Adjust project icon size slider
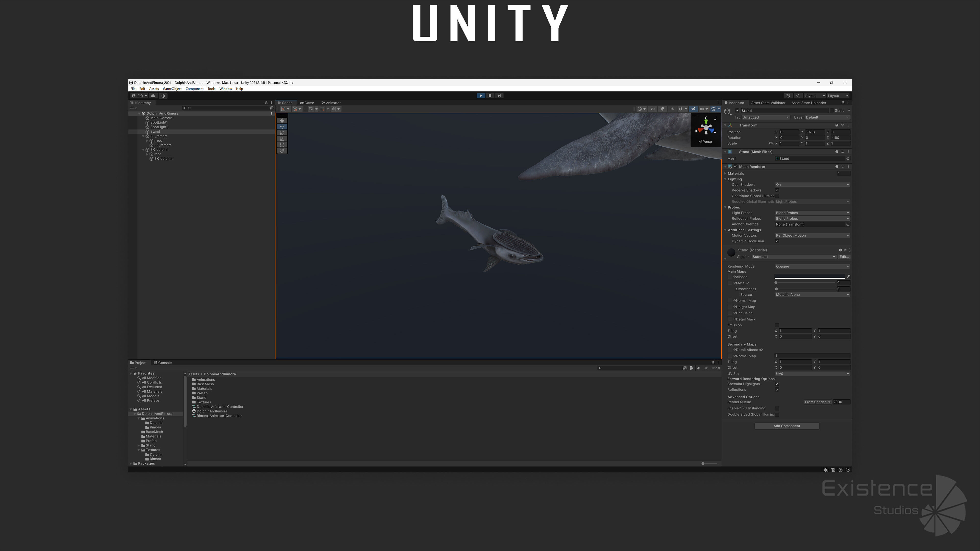 (709, 464)
